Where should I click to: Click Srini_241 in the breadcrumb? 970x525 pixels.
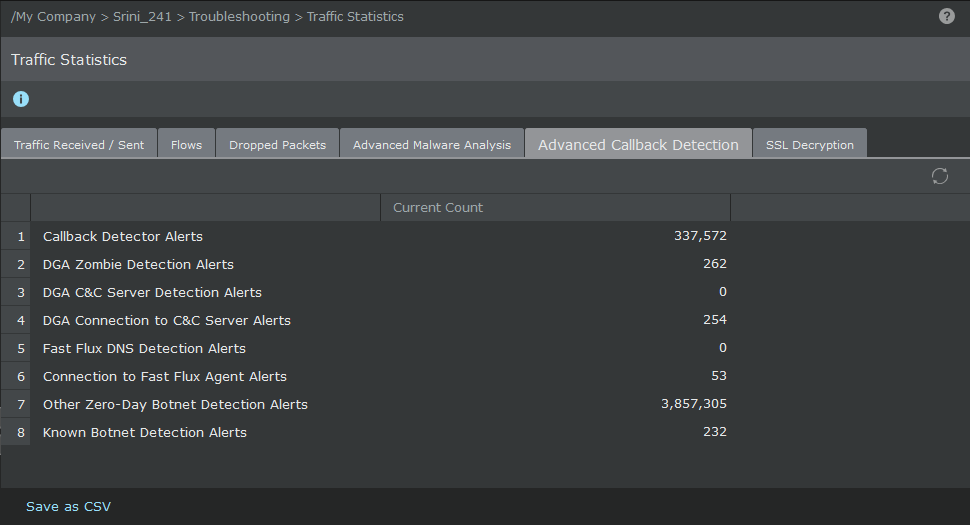(x=142, y=17)
